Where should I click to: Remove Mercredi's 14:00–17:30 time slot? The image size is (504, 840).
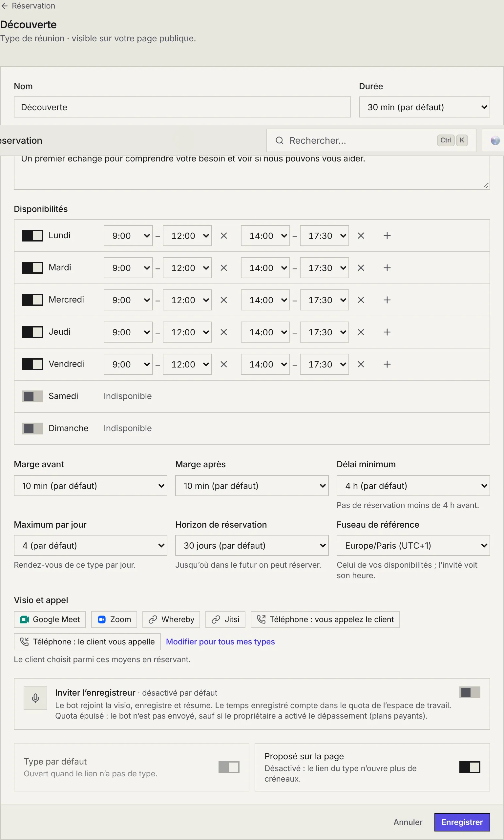[x=361, y=300]
